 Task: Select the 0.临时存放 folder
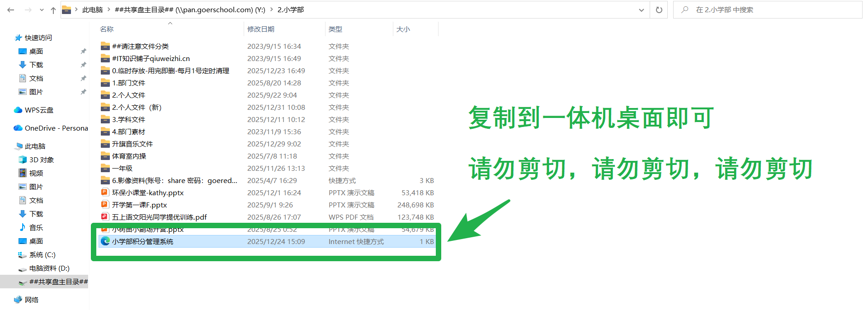pyautogui.click(x=170, y=70)
